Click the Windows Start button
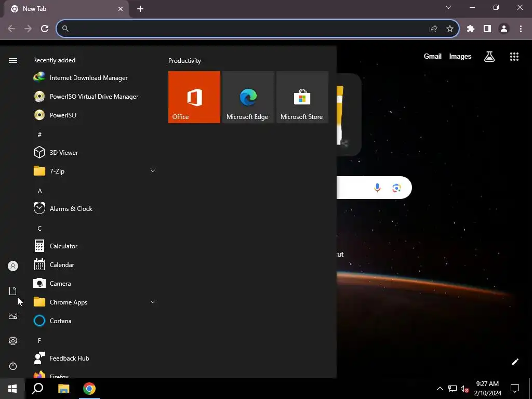The width and height of the screenshot is (532, 399). [x=12, y=389]
